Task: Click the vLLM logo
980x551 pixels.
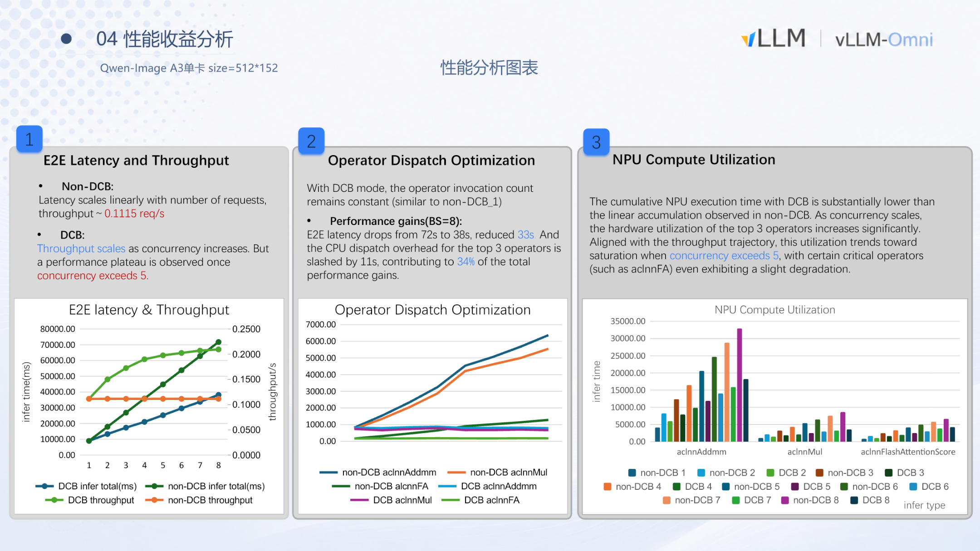Action: point(773,38)
